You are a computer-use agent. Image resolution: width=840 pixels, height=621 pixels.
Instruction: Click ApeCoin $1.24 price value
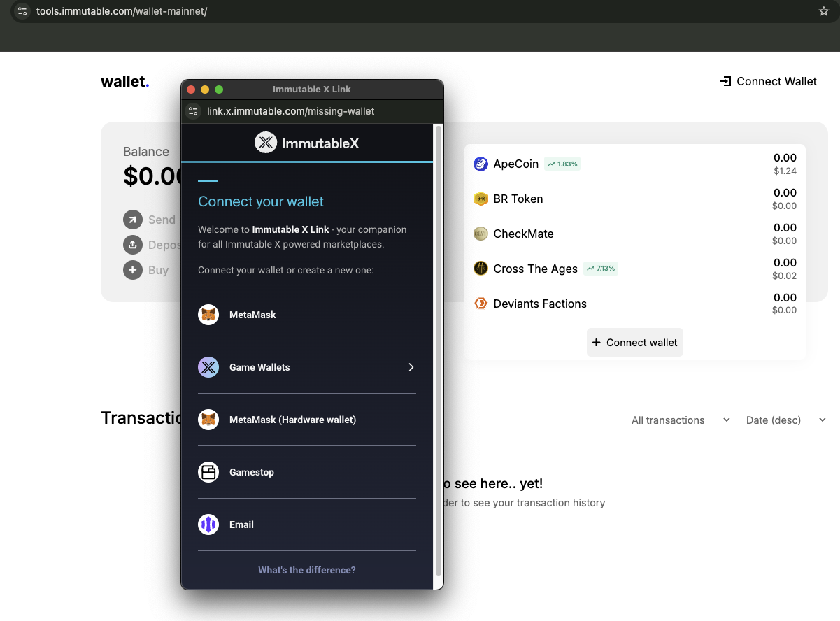pyautogui.click(x=785, y=171)
